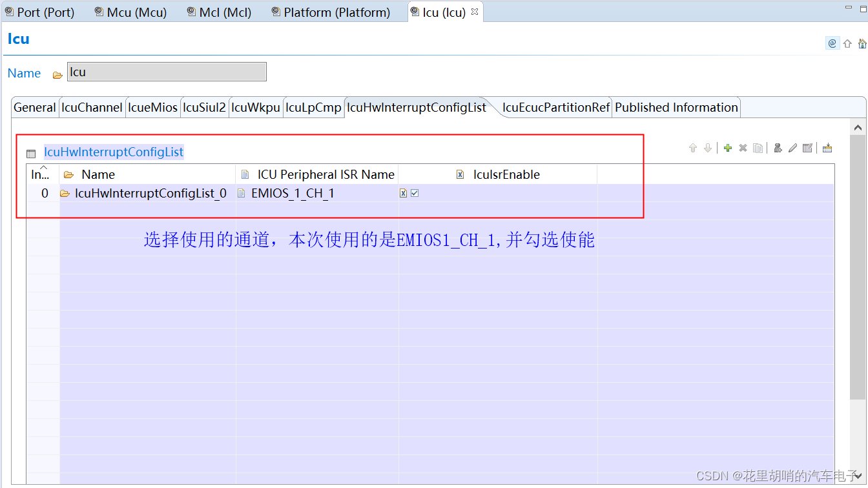The width and height of the screenshot is (868, 488).
Task: Click the @ icon in the Icu header
Action: click(x=832, y=43)
